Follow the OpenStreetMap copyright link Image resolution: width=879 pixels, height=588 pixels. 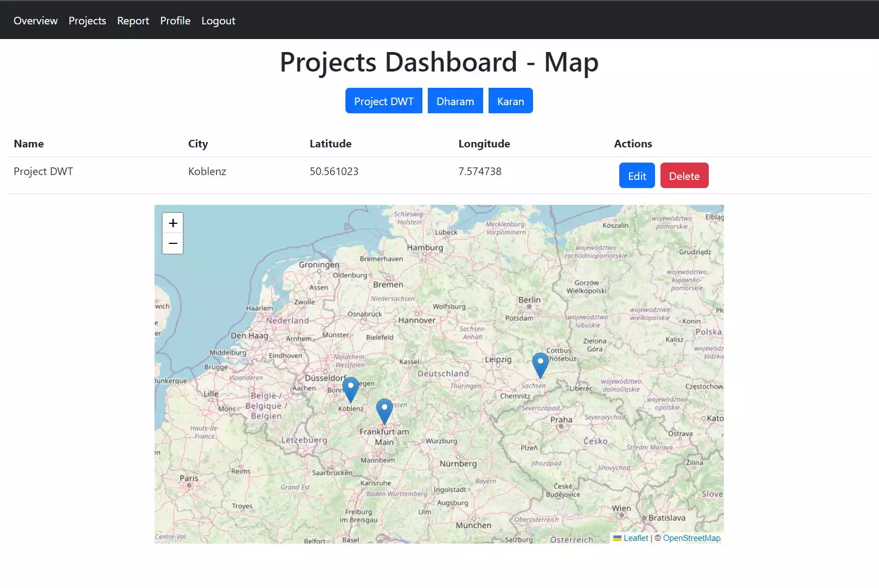click(x=691, y=538)
